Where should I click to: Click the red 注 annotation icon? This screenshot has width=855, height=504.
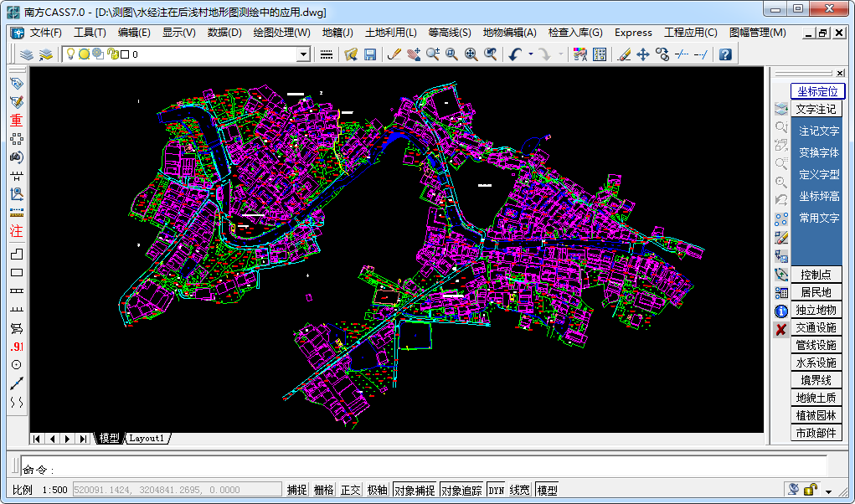pos(17,231)
